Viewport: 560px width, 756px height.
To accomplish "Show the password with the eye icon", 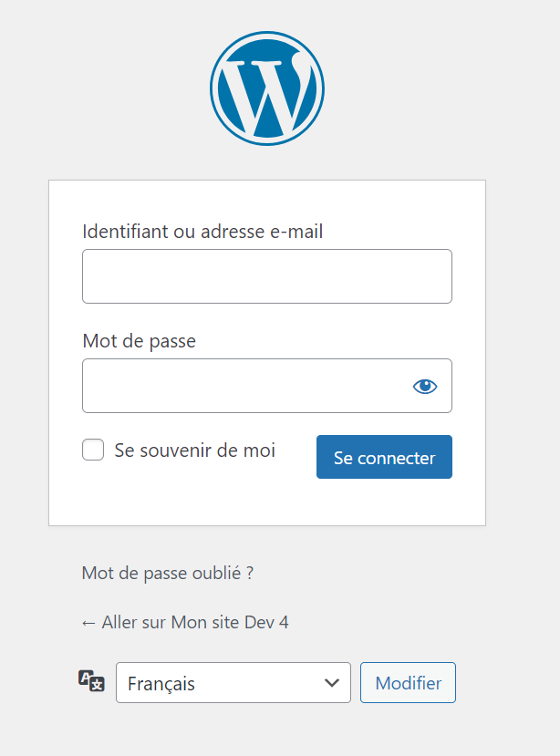I will (425, 386).
